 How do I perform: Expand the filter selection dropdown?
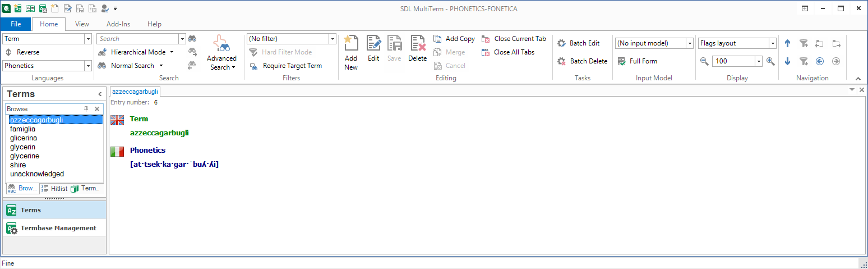(x=332, y=39)
